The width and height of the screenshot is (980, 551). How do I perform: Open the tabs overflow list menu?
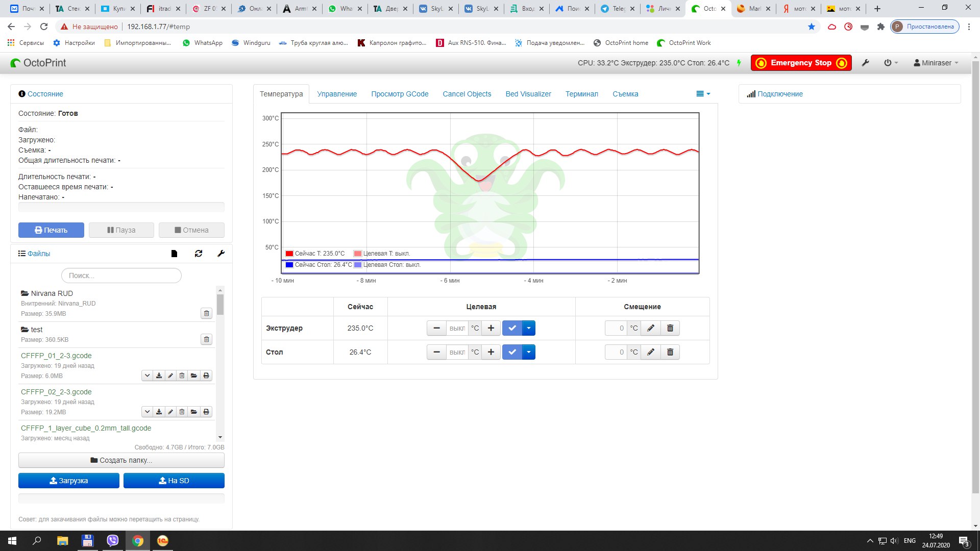tap(703, 94)
